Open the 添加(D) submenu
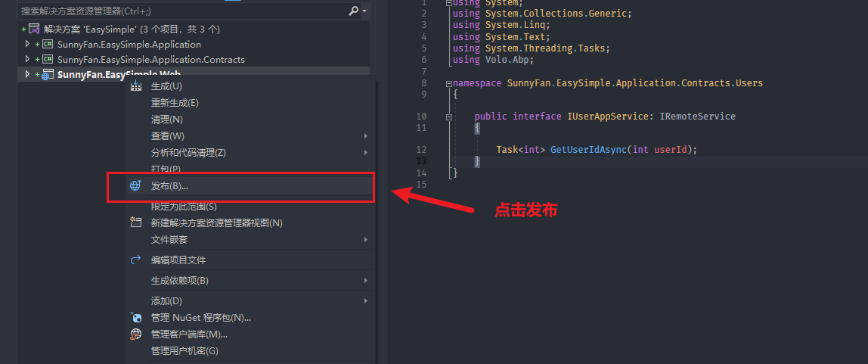This screenshot has width=868, height=364. click(x=250, y=301)
